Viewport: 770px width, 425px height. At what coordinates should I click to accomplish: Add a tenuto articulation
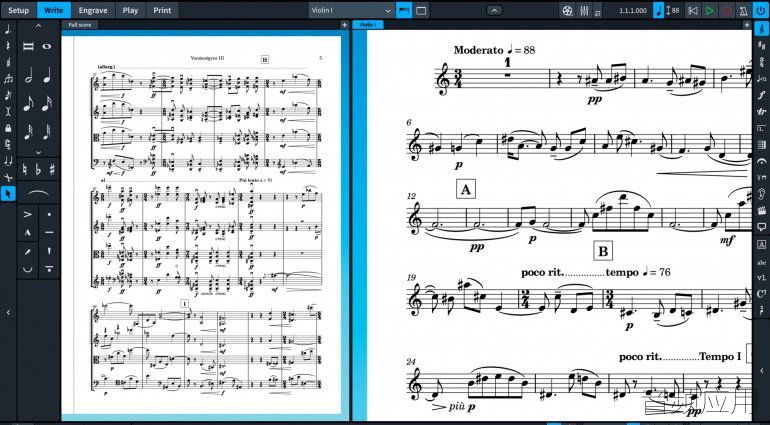pos(49,232)
